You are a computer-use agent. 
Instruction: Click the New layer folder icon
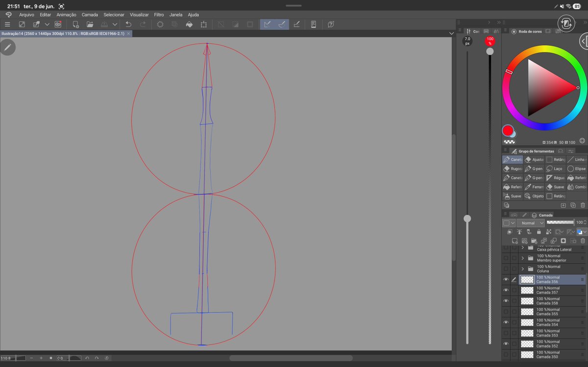coord(534,241)
